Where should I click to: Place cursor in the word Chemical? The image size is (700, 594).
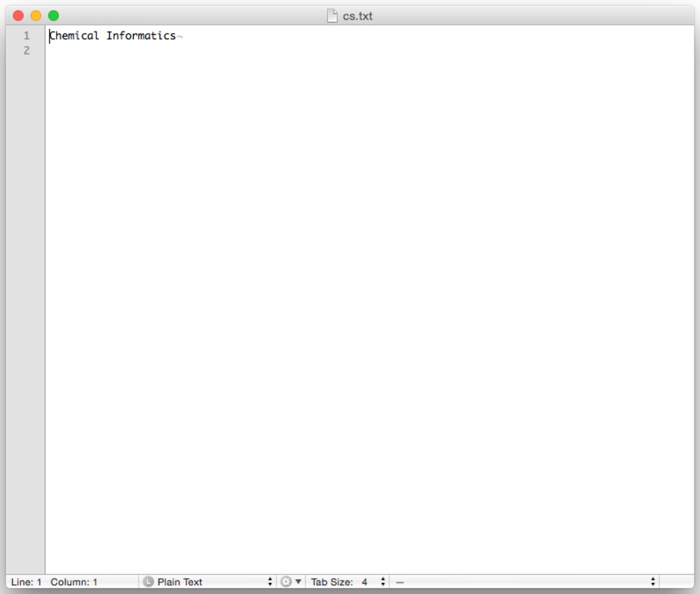coord(74,36)
